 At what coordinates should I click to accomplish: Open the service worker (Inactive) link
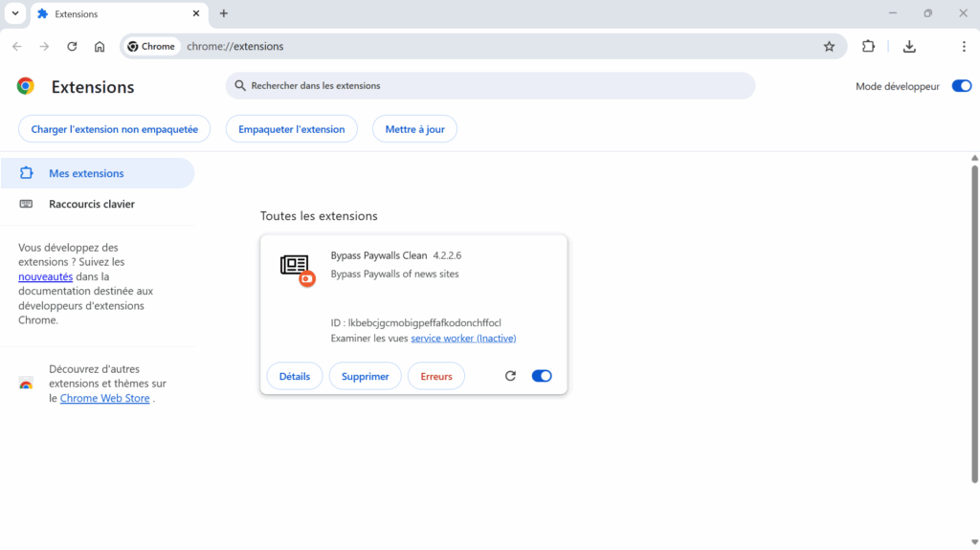(x=463, y=339)
